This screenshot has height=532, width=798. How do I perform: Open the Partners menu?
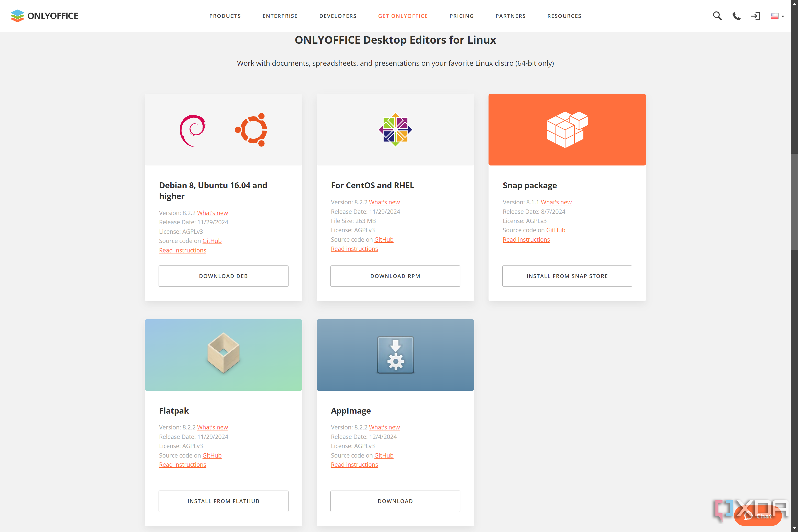[511, 16]
